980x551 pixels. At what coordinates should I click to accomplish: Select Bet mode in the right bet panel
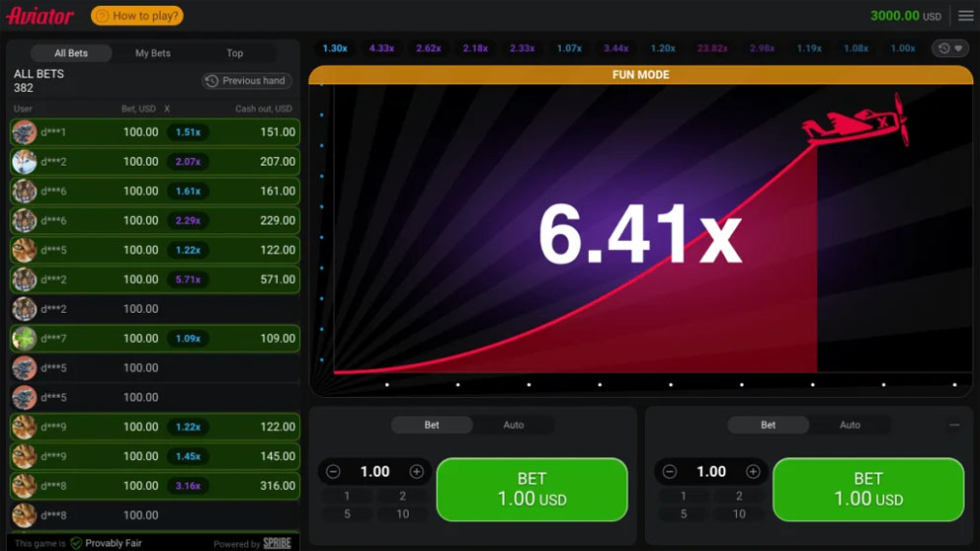768,425
